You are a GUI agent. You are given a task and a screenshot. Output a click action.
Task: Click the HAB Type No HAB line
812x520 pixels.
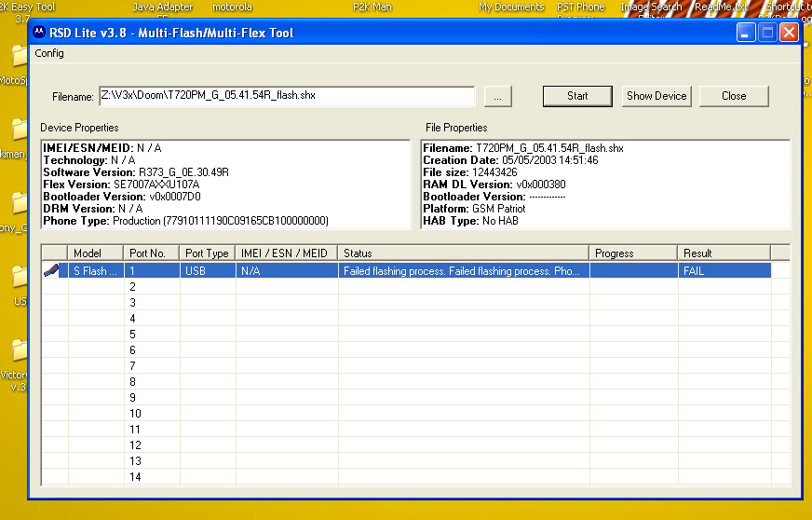470,221
